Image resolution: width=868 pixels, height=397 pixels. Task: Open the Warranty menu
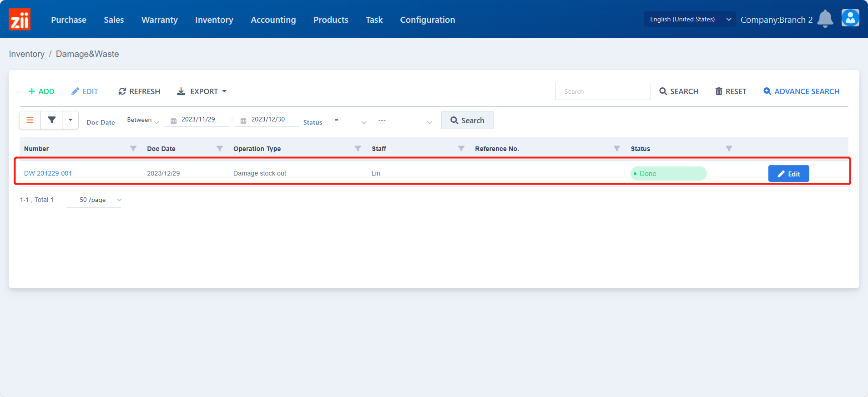click(159, 20)
